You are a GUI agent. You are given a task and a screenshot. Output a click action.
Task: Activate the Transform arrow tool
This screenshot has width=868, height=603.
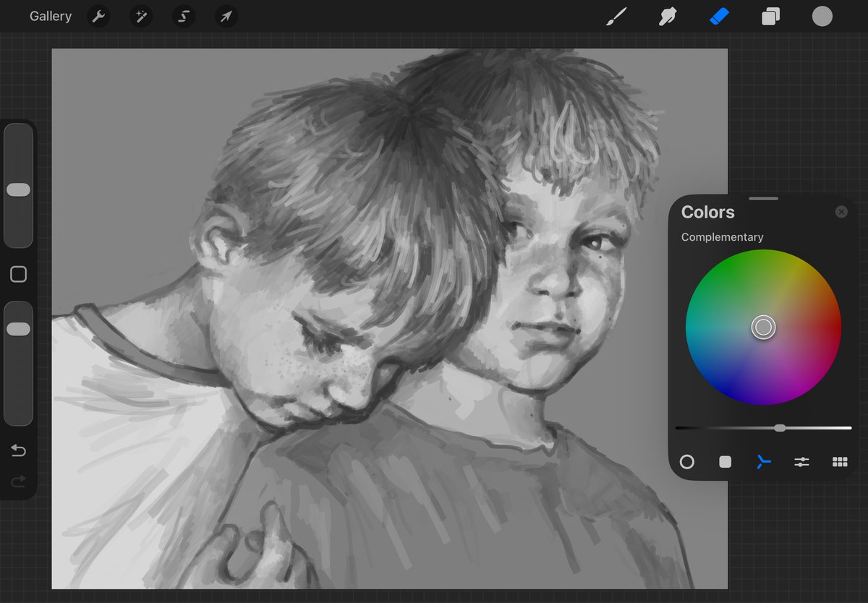(x=226, y=16)
